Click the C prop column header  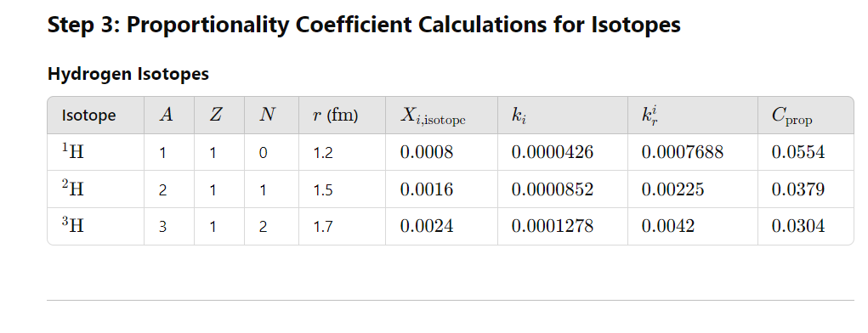(791, 116)
